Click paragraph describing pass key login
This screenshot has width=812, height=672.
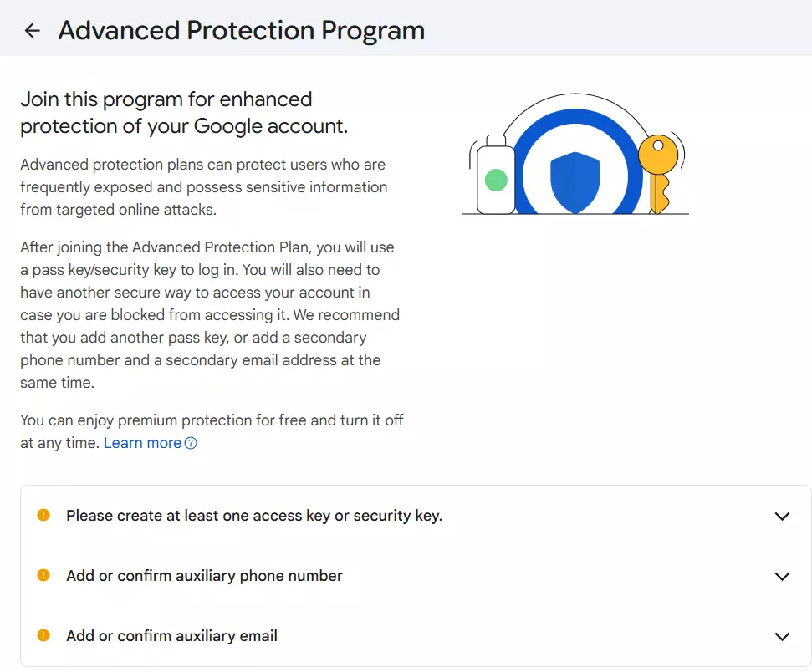click(209, 315)
